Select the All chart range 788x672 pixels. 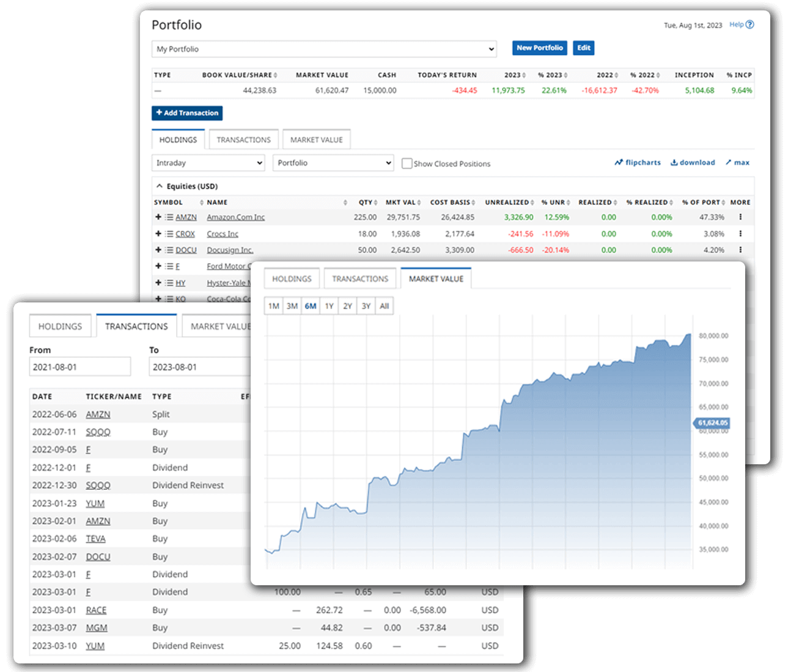click(x=384, y=305)
